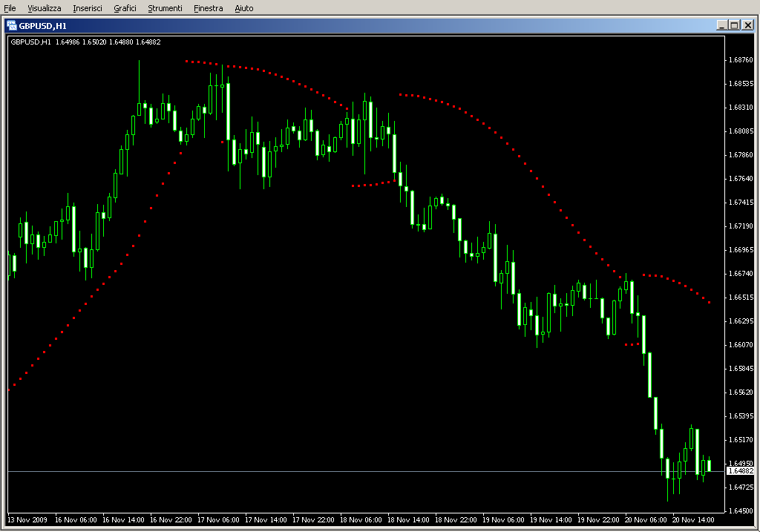Viewport: 760px width, 532px height.
Task: Click the 1.65170 price scale label
Action: tap(741, 440)
